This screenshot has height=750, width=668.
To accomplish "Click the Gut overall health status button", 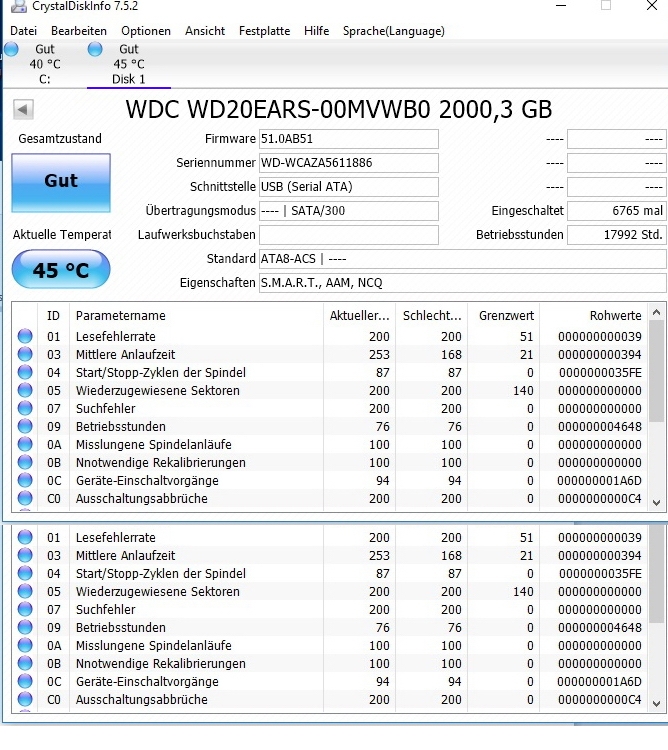I will tap(61, 183).
